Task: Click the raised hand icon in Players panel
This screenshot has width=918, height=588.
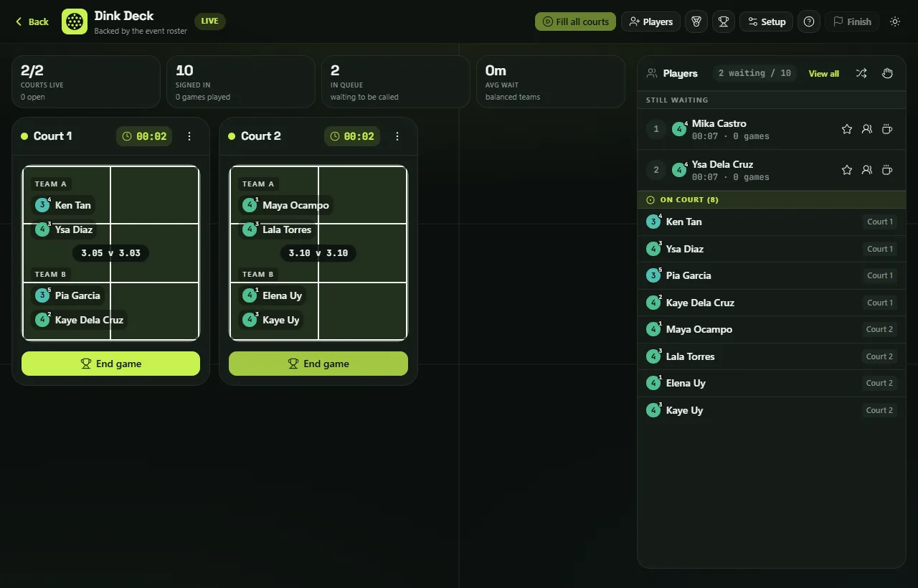Action: click(887, 73)
